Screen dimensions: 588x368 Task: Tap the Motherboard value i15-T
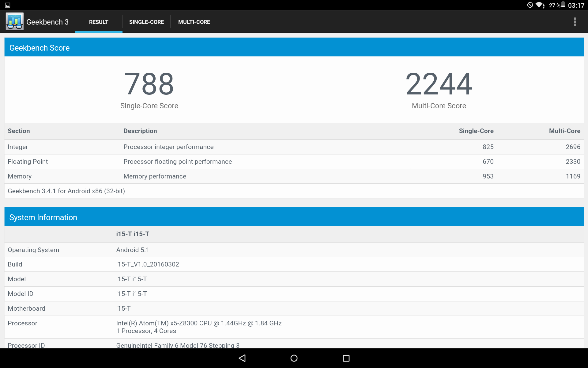pos(123,309)
